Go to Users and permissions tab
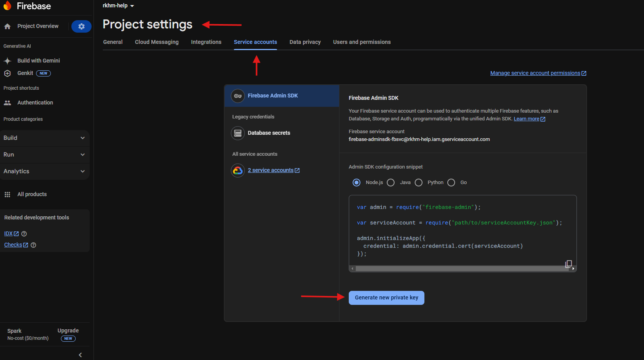The image size is (644, 360). click(362, 42)
